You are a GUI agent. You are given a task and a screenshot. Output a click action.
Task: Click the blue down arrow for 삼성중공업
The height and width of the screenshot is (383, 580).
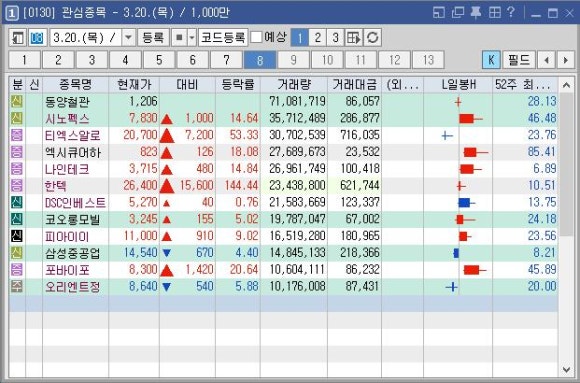(x=167, y=253)
